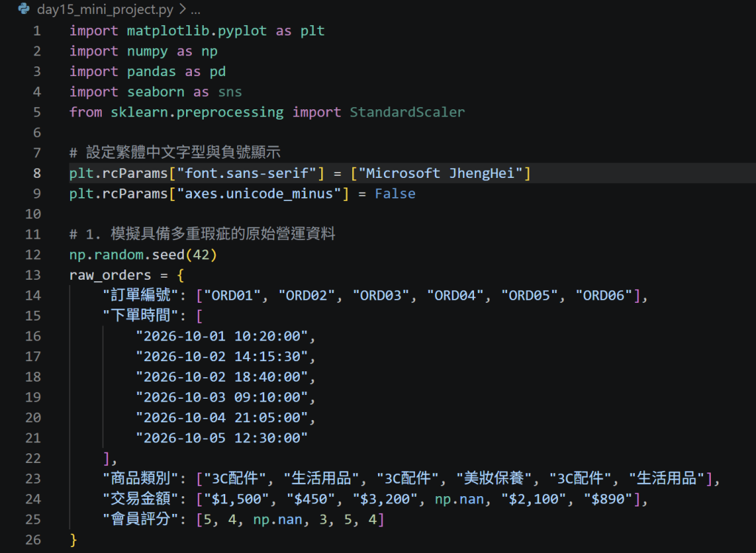Click the seaborn module name
The width and height of the screenshot is (756, 553).
155,92
